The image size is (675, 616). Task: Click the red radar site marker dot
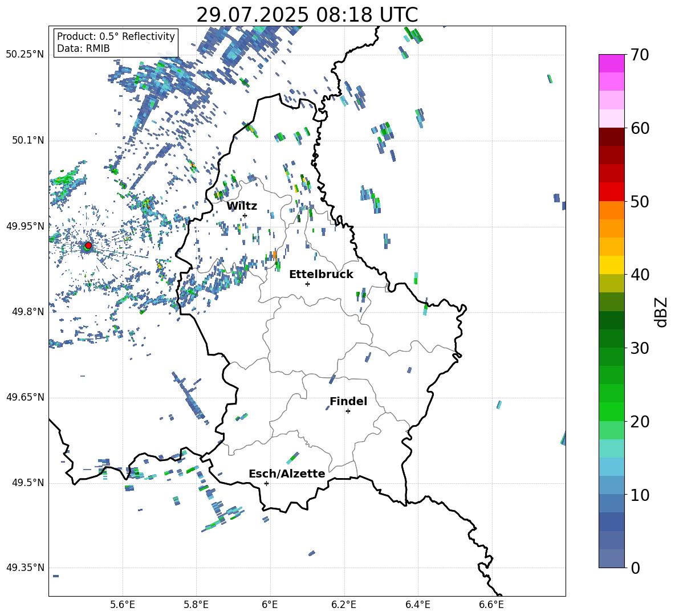88,246
